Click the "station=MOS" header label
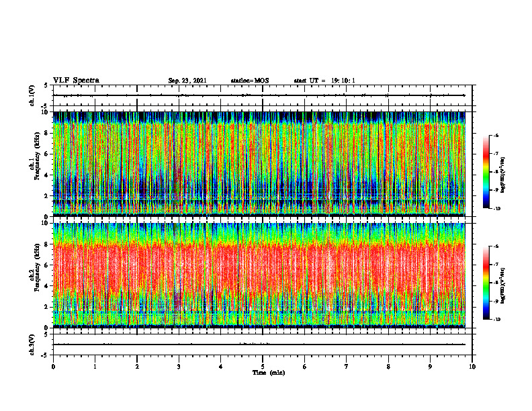 pyautogui.click(x=250, y=81)
